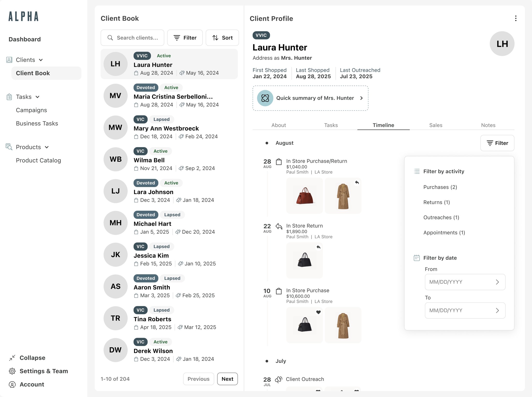Viewport: 532px width, 397px height.
Task: Click the outreach icon on Jul 28 entry
Action: tap(279, 379)
